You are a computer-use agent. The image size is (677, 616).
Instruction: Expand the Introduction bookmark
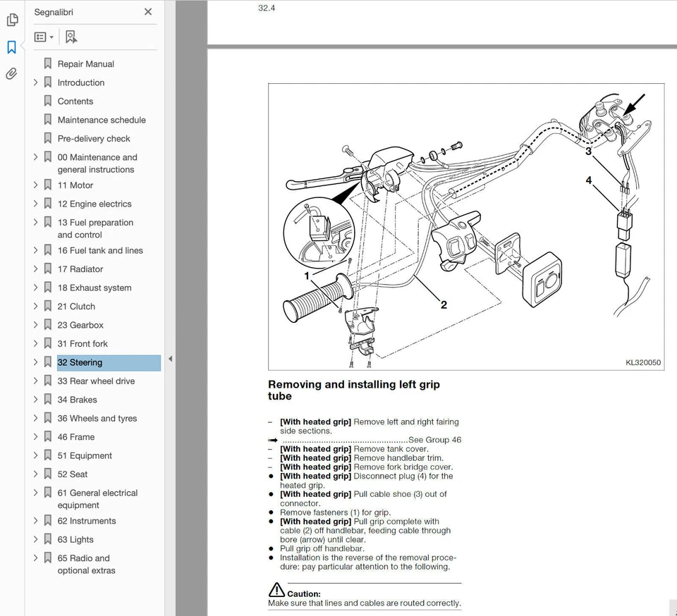(35, 82)
